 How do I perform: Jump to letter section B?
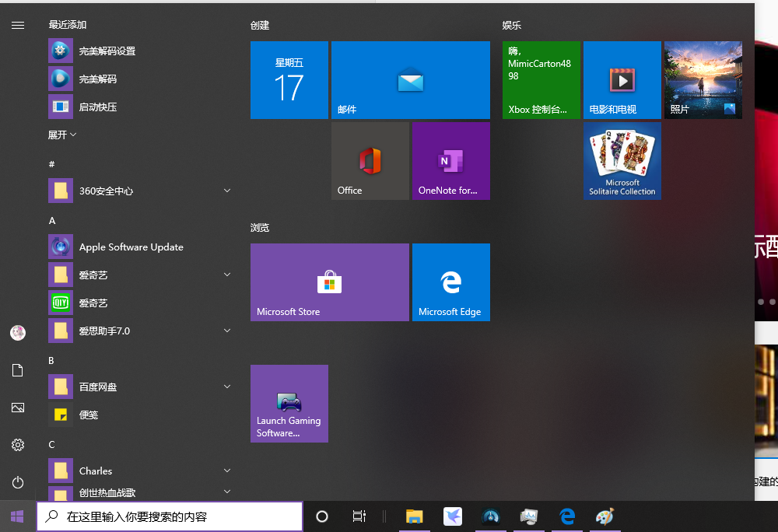point(51,360)
